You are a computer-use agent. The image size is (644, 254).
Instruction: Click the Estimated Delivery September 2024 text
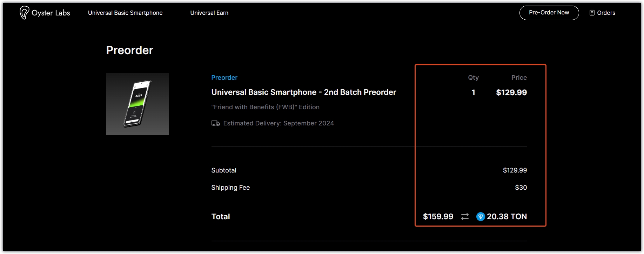click(x=278, y=123)
